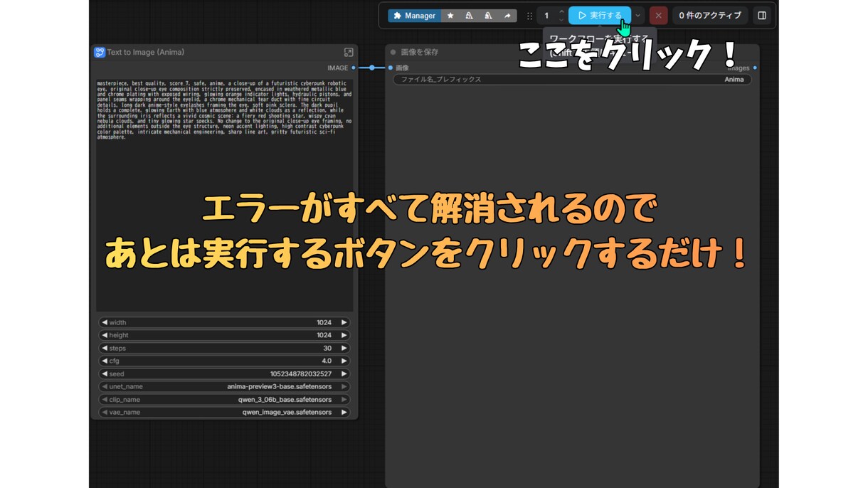Click the seed value 1052348782032527
The image size is (868, 488).
coord(301,373)
